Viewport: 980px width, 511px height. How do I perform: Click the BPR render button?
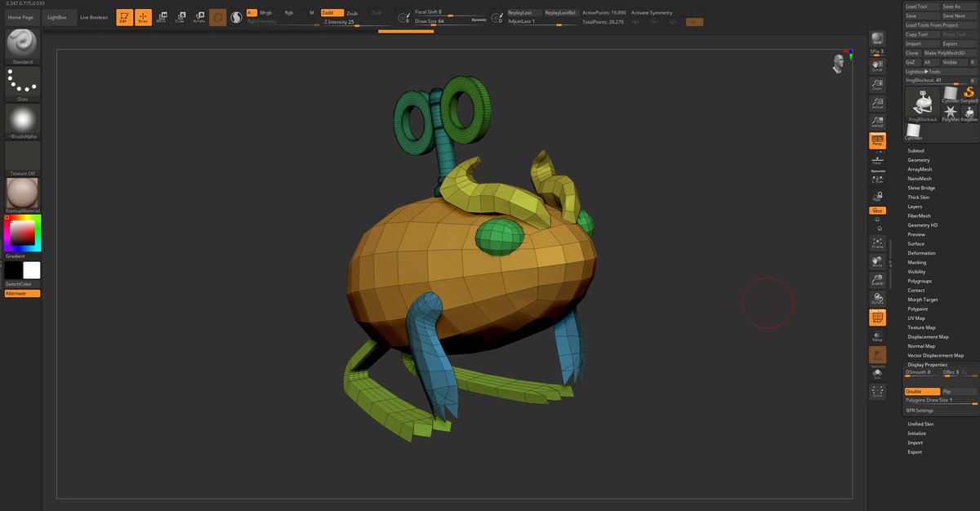pyautogui.click(x=877, y=39)
